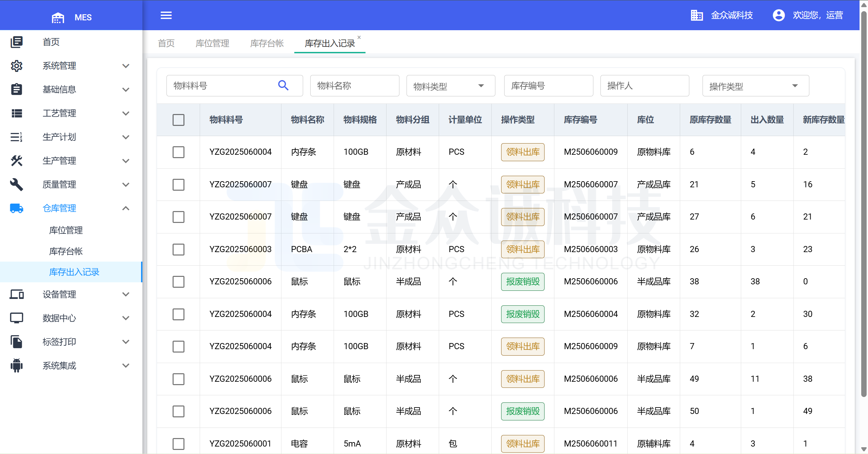868x454 pixels.
Task: Click the search magnifier icon in 物料料号 field
Action: (x=283, y=86)
